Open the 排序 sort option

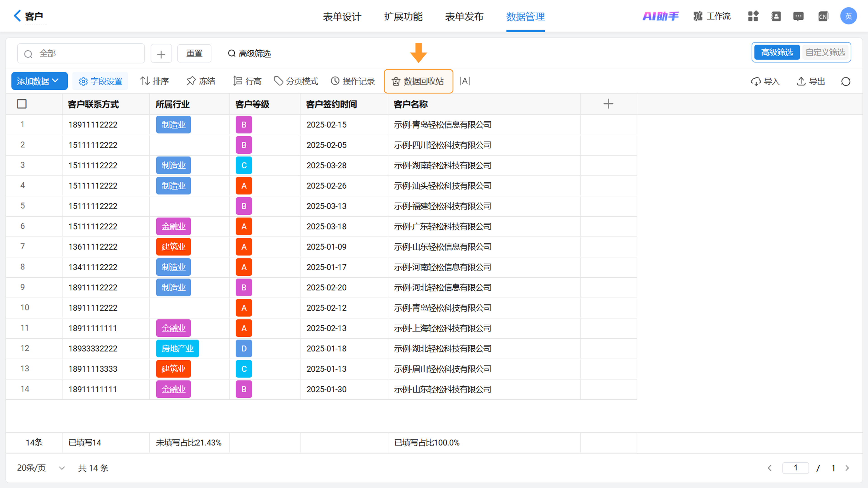point(154,81)
